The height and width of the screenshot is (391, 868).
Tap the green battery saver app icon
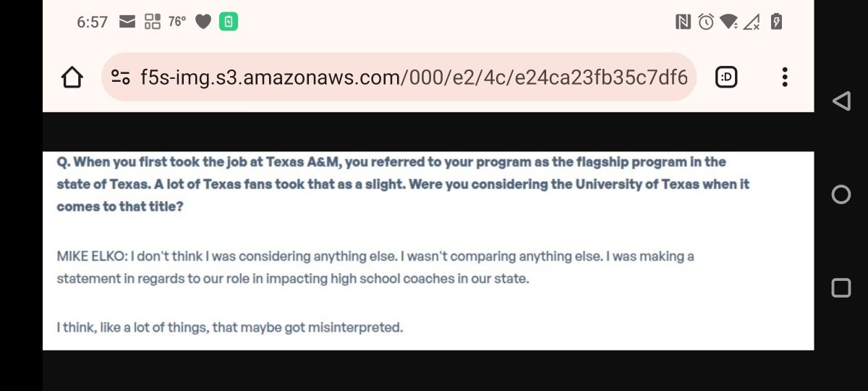point(229,22)
